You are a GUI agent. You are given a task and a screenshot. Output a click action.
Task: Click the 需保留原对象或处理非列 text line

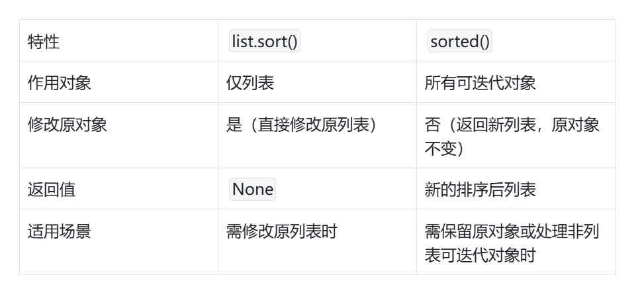click(512, 231)
